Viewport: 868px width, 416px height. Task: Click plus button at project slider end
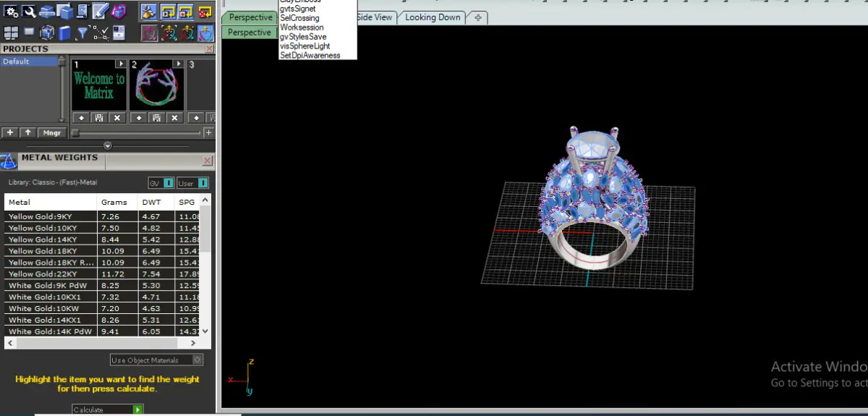coord(209,133)
